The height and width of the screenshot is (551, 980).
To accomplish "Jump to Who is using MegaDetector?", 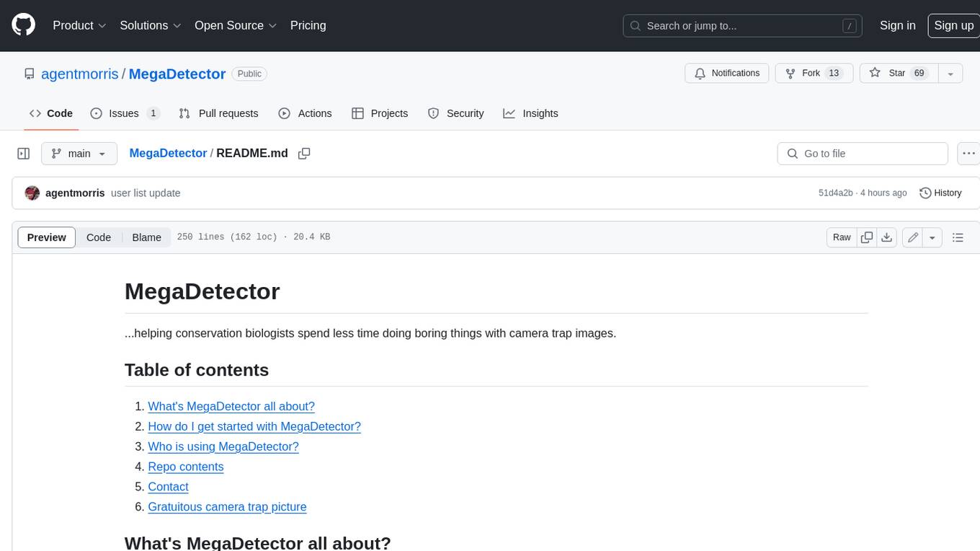I will point(223,446).
